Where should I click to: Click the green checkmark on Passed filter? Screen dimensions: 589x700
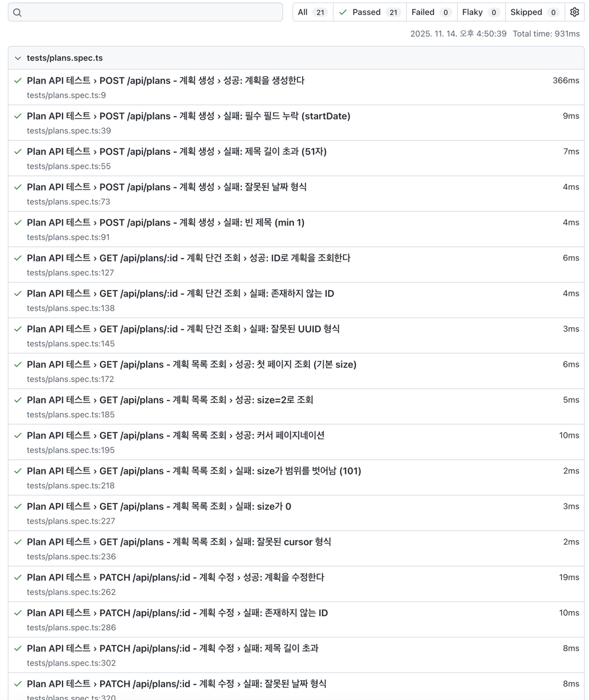point(343,12)
